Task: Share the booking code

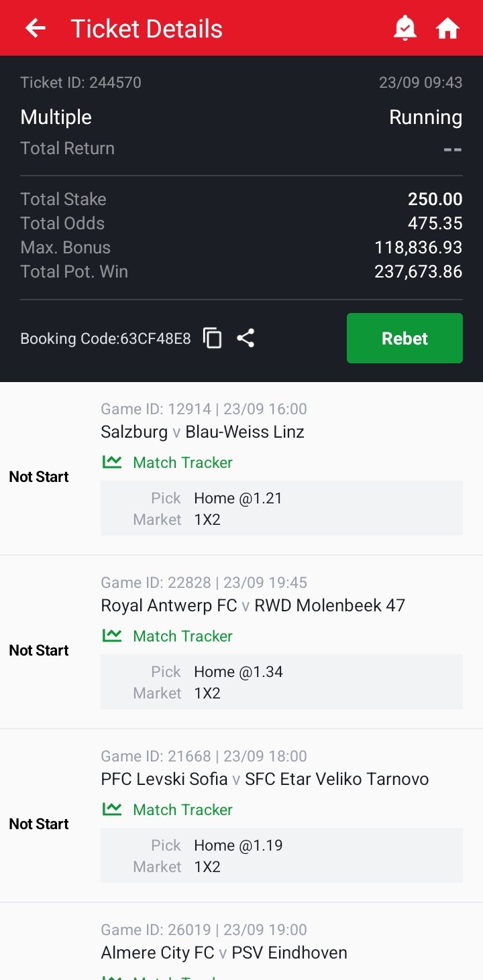Action: (246, 339)
